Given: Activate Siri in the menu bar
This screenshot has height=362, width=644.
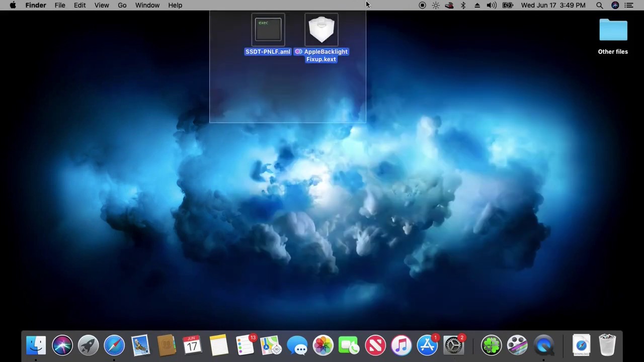Looking at the screenshot, I should (615, 5).
